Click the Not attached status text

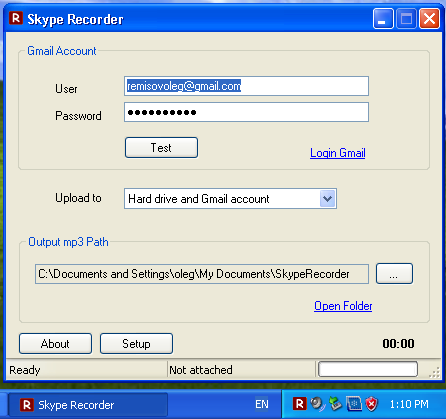coord(201,370)
